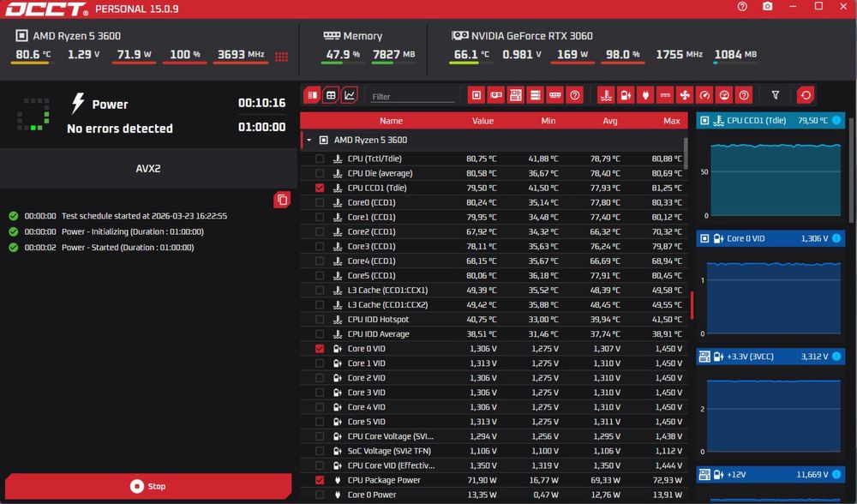Sort by the Name column header
Viewport: 857px width, 504px height.
point(391,121)
